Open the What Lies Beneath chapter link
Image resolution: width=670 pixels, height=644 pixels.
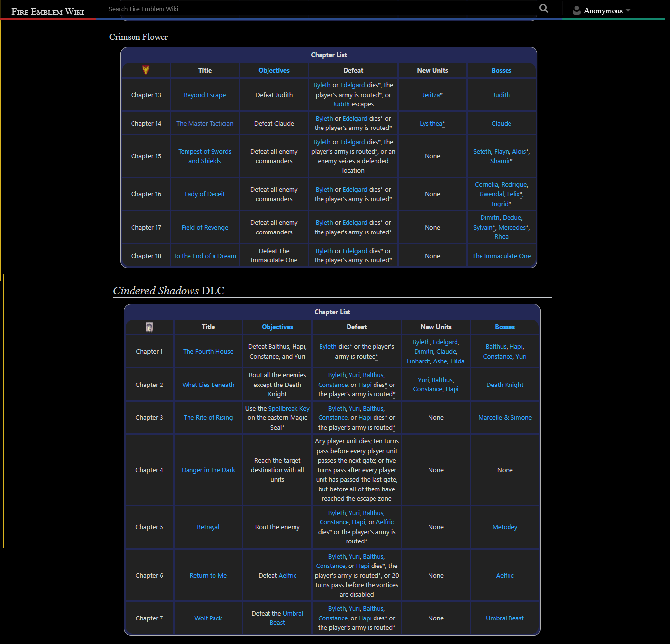pyautogui.click(x=208, y=385)
